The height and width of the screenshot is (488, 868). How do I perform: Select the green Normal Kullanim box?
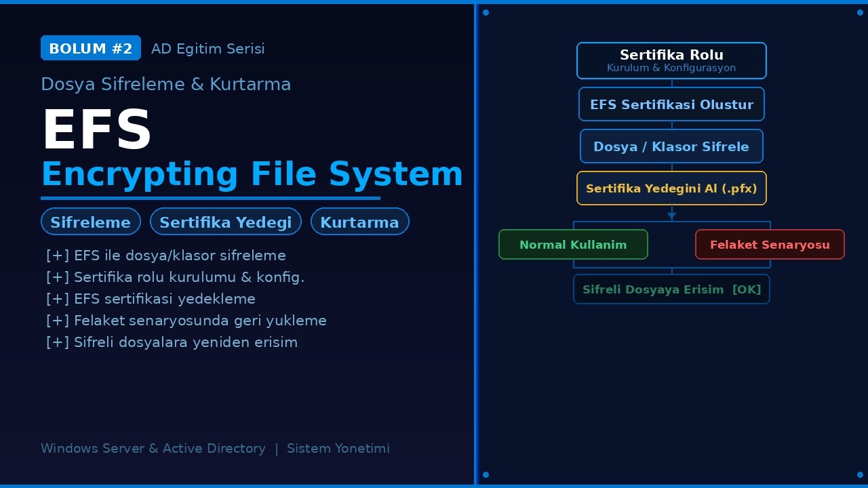pos(573,245)
